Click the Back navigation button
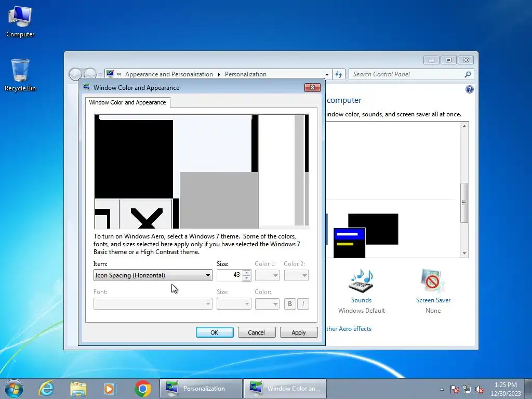This screenshot has width=532, height=399. pyautogui.click(x=75, y=74)
